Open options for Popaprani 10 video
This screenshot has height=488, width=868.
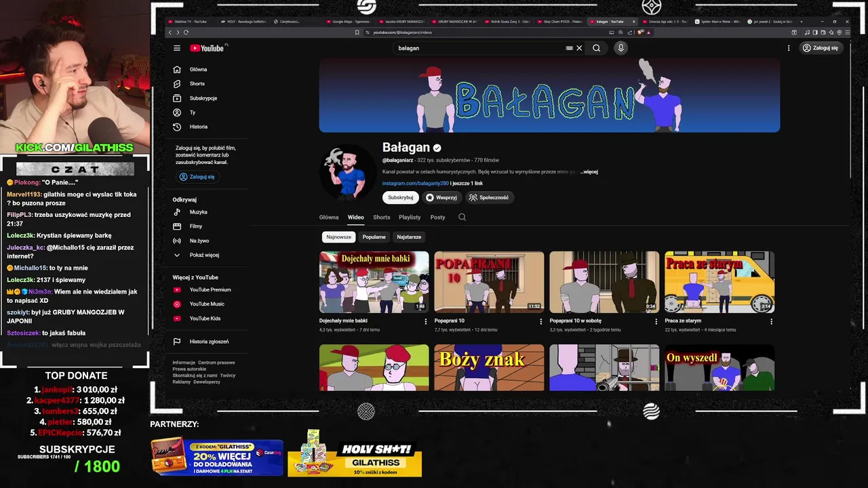click(x=541, y=321)
